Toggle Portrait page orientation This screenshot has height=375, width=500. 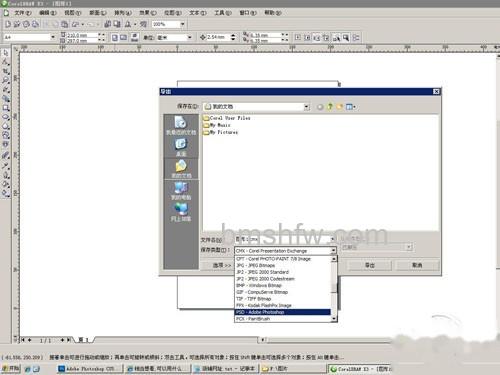coord(114,37)
